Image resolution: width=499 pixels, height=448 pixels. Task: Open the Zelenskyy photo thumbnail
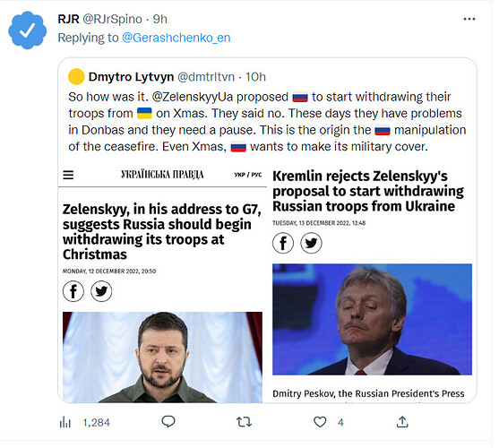(x=162, y=358)
